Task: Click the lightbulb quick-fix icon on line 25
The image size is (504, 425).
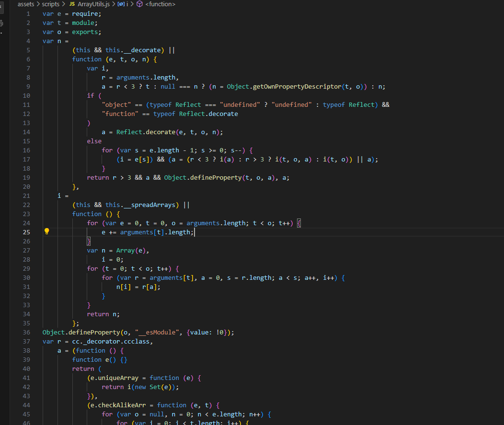Action: click(x=46, y=231)
